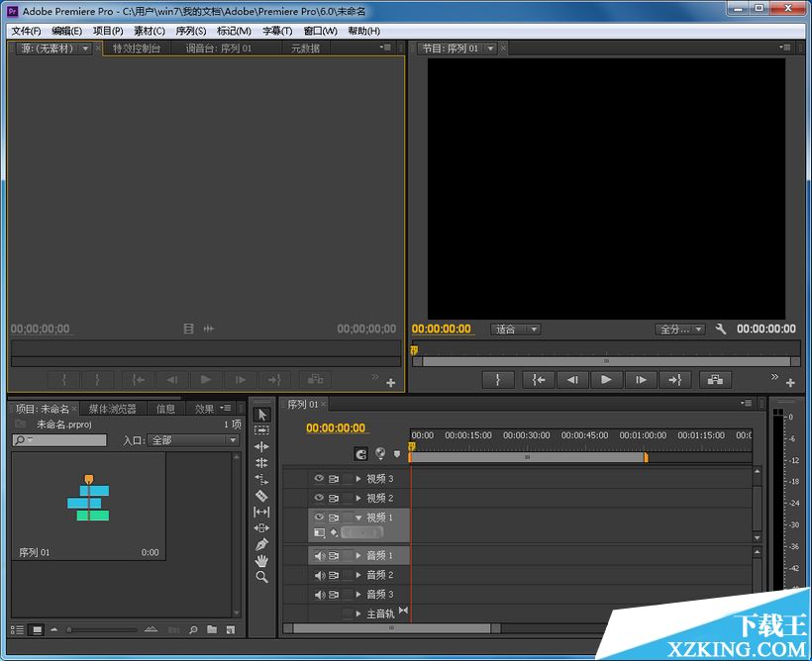Click the project panel Find icon
This screenshot has width=812, height=661.
click(x=193, y=630)
